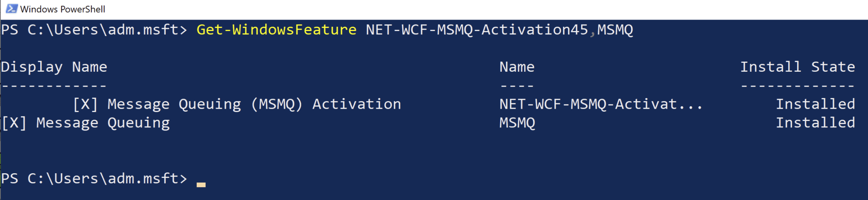
Task: Click the truncated NET-WCF-MSMQ-Activat... name
Action: tap(601, 104)
